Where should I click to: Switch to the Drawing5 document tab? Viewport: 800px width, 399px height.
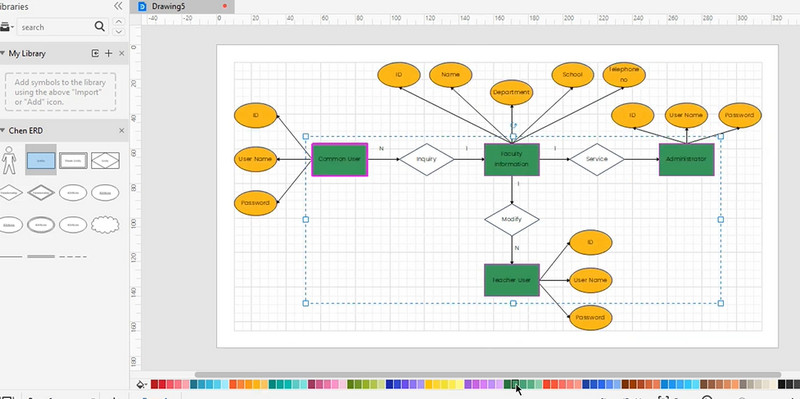tap(181, 7)
